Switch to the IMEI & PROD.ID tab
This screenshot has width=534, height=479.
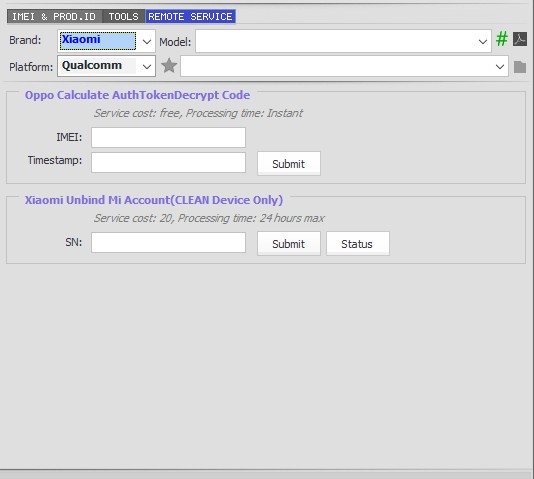54,16
